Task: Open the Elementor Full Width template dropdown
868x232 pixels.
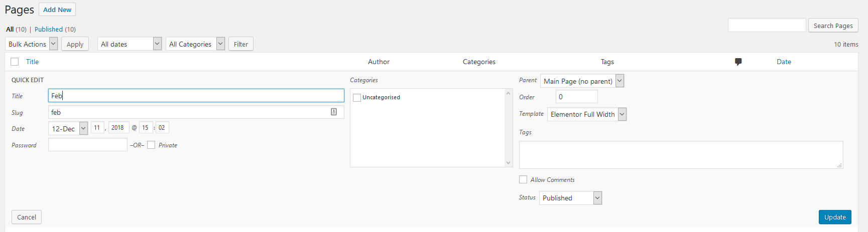Action: point(587,114)
